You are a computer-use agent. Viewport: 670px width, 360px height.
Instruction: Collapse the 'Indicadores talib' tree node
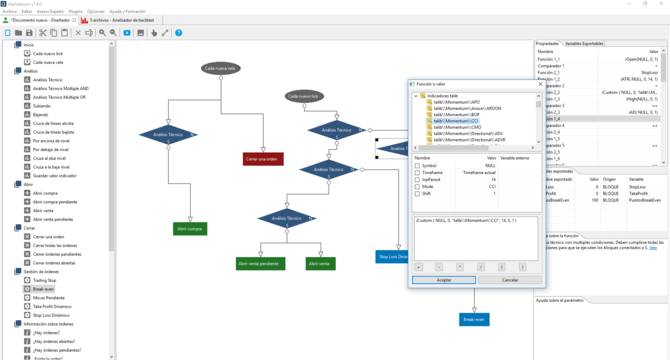click(x=415, y=96)
